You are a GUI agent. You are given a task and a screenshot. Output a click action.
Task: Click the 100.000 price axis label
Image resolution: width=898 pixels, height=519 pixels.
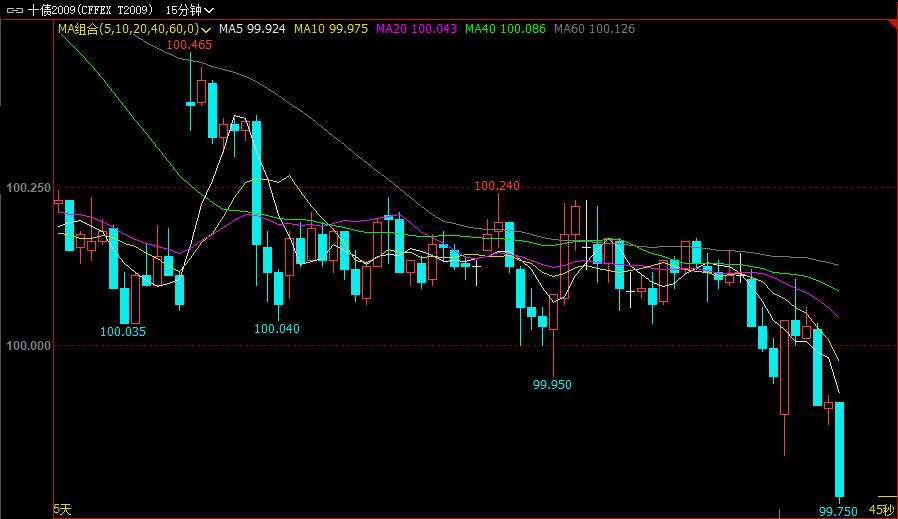click(28, 345)
